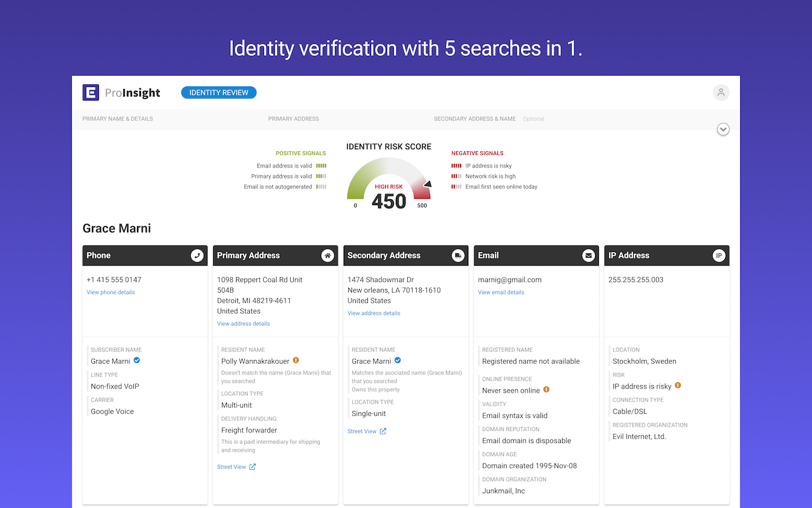
Task: Click warning icon beside Never seen online
Action: 546,390
